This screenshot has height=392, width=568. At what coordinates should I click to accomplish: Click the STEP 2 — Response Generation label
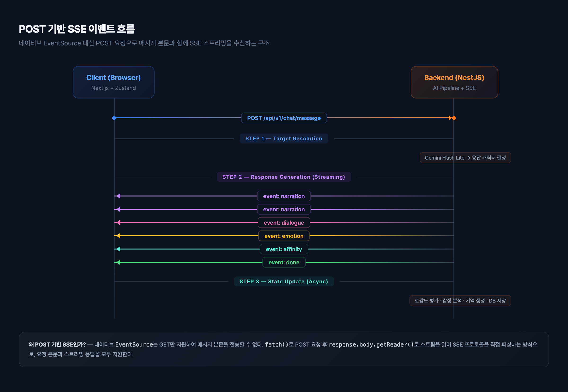point(284,177)
